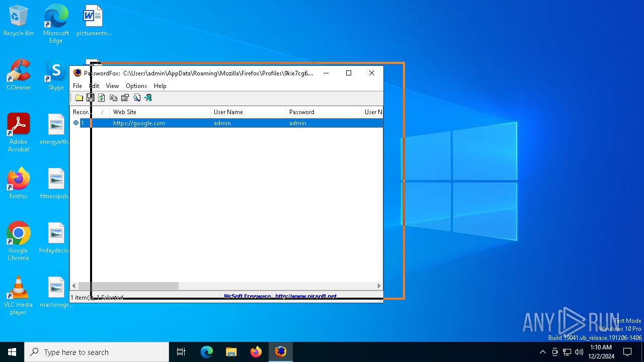Launch Edge from the taskbar
The width and height of the screenshot is (644, 362).
[x=207, y=352]
